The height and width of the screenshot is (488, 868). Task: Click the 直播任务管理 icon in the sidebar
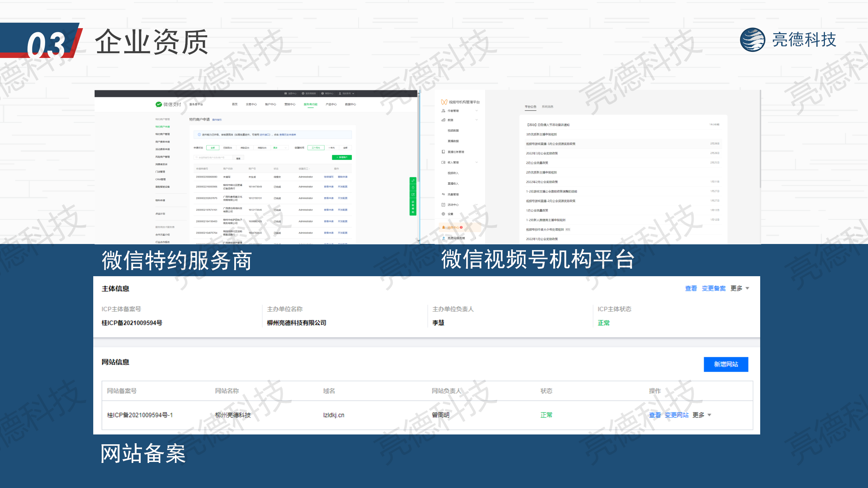coord(443,151)
